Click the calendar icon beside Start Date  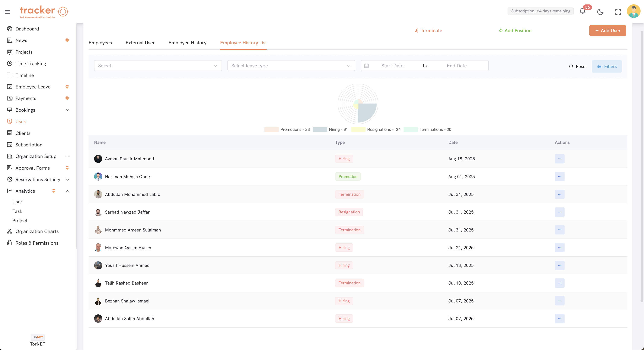[x=367, y=65]
